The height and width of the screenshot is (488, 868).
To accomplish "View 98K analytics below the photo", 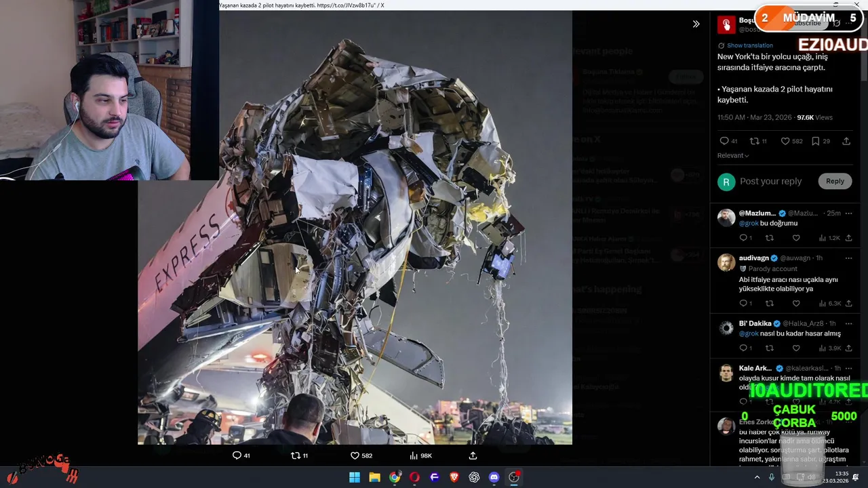I will coord(420,455).
